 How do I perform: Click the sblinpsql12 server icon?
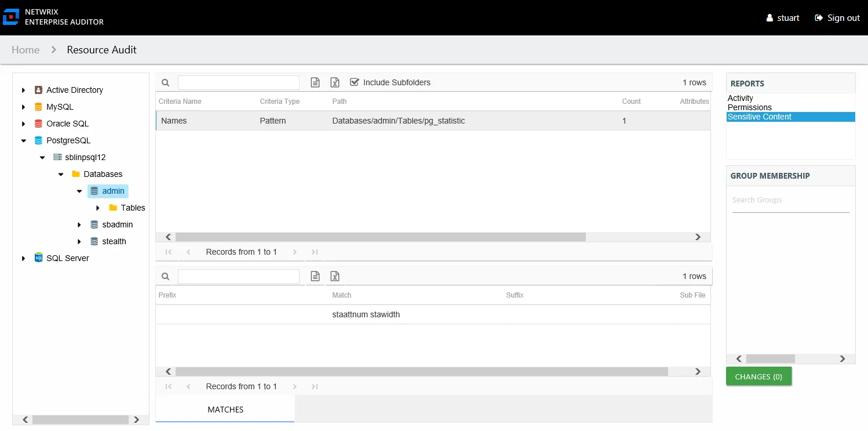point(57,157)
